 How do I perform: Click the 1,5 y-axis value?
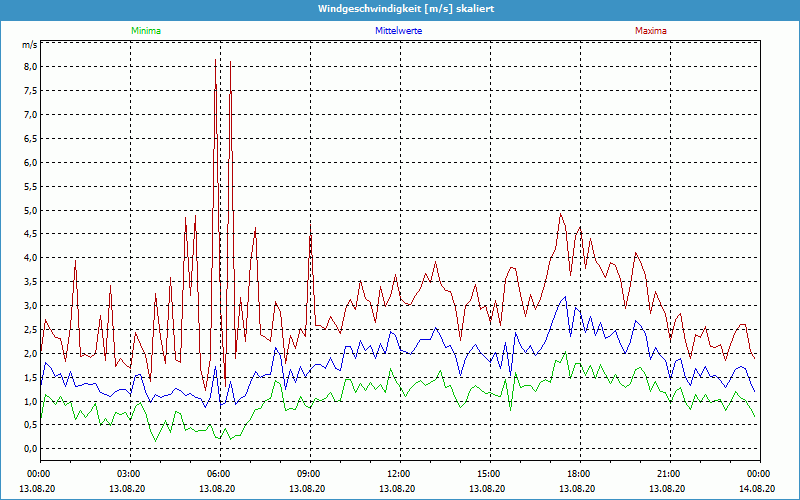coord(31,378)
